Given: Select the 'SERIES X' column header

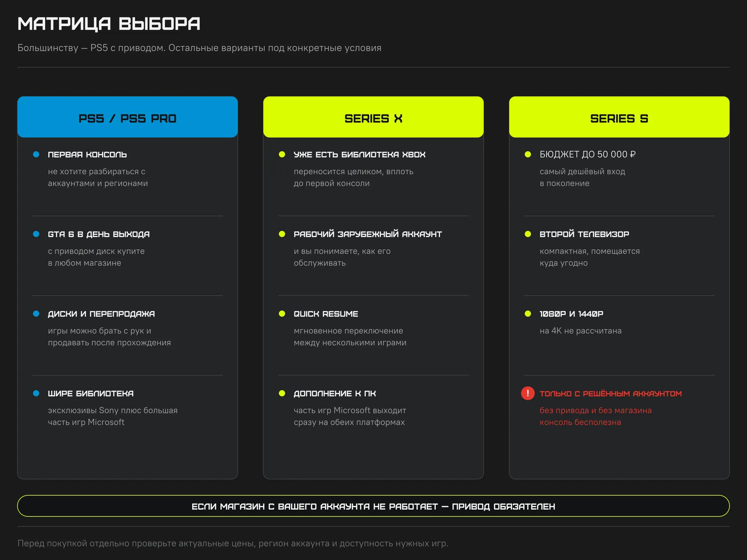Looking at the screenshot, I should pos(374,117).
